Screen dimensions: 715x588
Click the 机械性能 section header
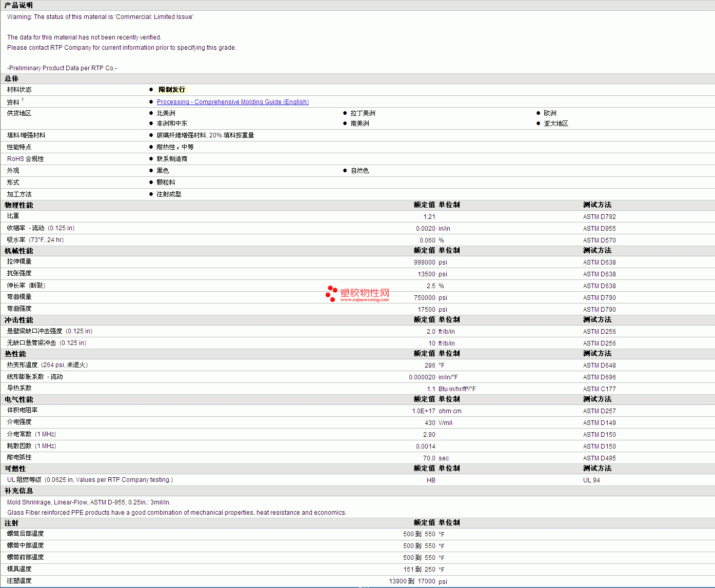(18, 251)
